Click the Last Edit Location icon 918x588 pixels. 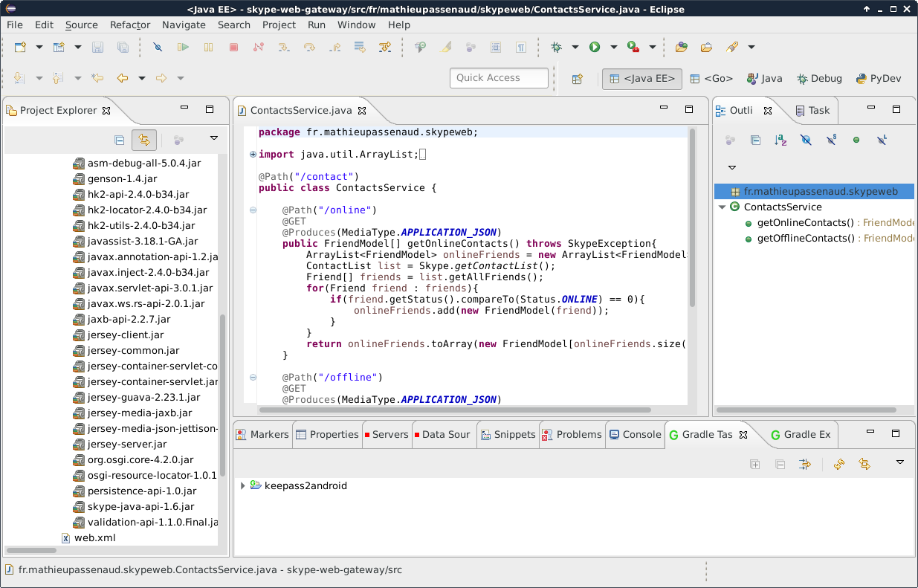tap(97, 78)
